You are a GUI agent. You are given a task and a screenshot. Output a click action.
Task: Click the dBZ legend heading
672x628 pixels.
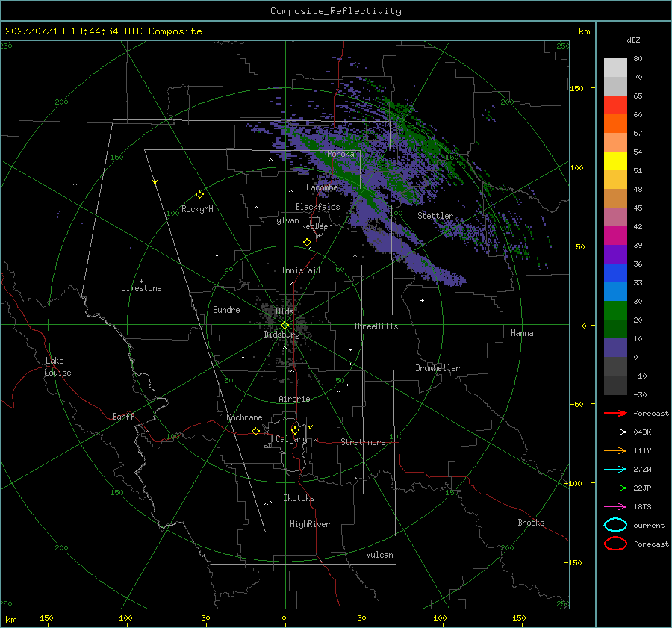[x=633, y=40]
